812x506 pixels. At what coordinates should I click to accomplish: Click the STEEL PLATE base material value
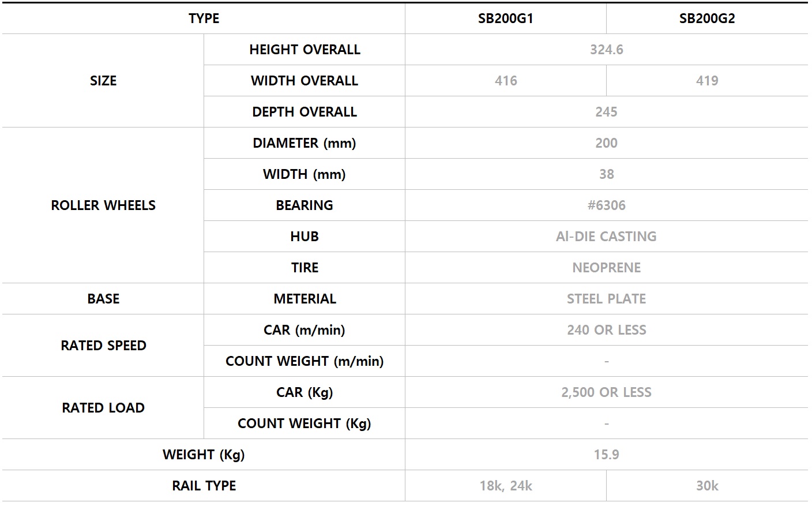point(607,299)
